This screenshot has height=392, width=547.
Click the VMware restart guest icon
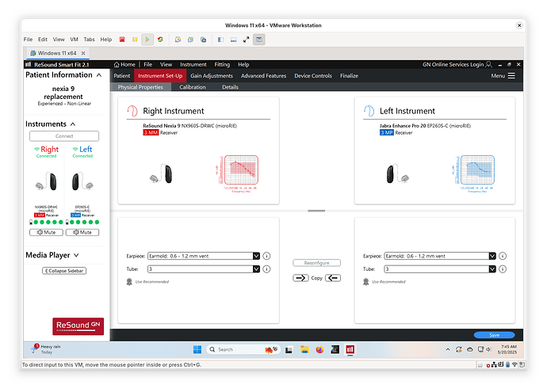[x=160, y=40]
